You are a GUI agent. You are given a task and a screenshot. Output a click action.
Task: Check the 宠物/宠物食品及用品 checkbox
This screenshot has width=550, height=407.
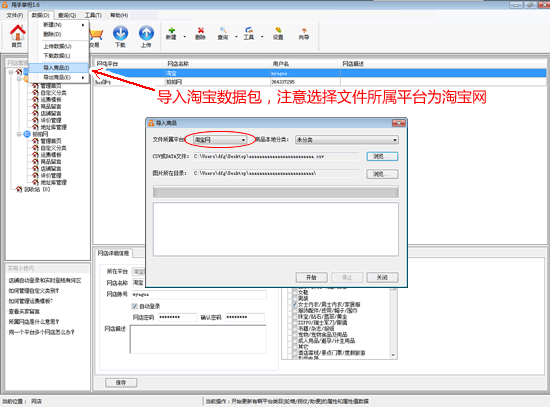coord(295,334)
